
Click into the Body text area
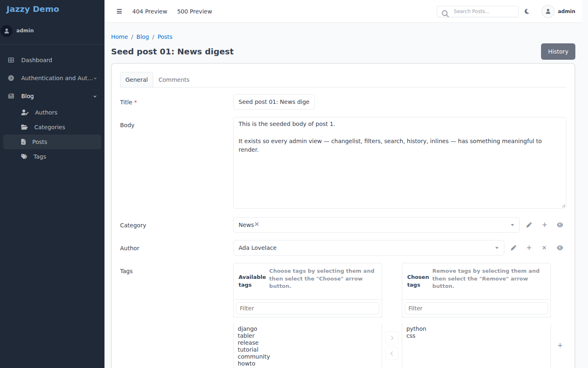pyautogui.click(x=400, y=163)
